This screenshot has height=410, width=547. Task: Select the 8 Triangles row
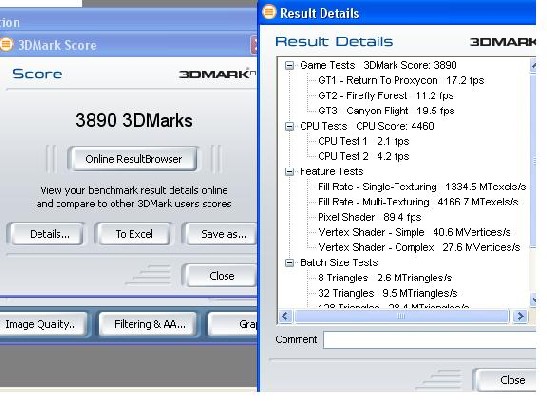coord(385,278)
